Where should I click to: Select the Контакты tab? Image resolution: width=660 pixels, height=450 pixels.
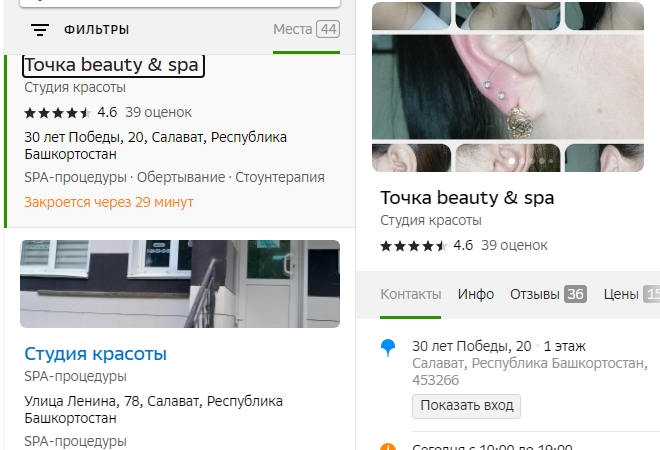click(411, 294)
